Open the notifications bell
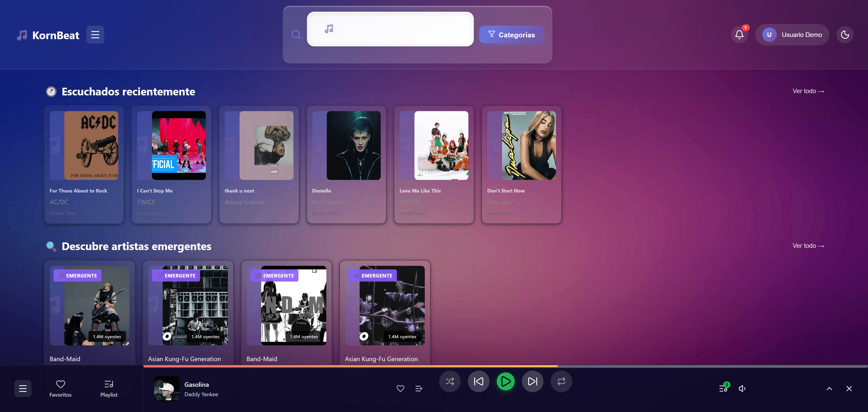The width and height of the screenshot is (868, 412). coord(739,35)
